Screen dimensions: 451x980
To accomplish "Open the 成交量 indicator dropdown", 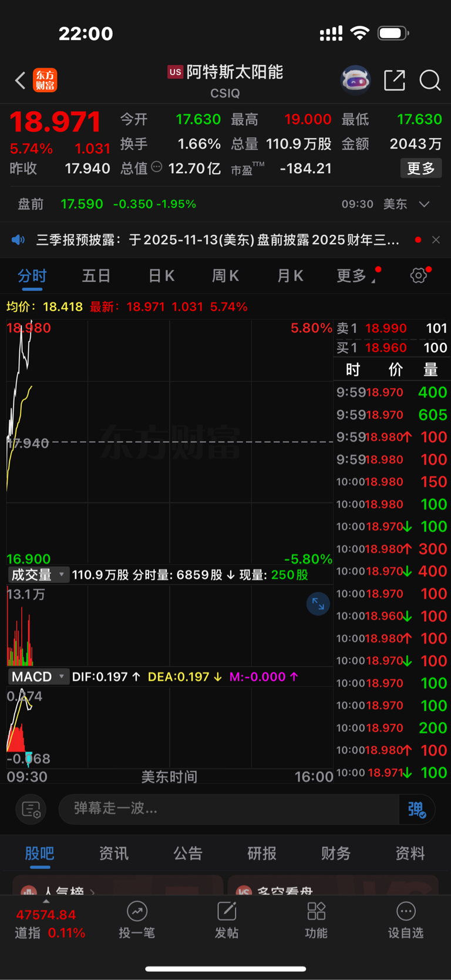I will pos(39,575).
